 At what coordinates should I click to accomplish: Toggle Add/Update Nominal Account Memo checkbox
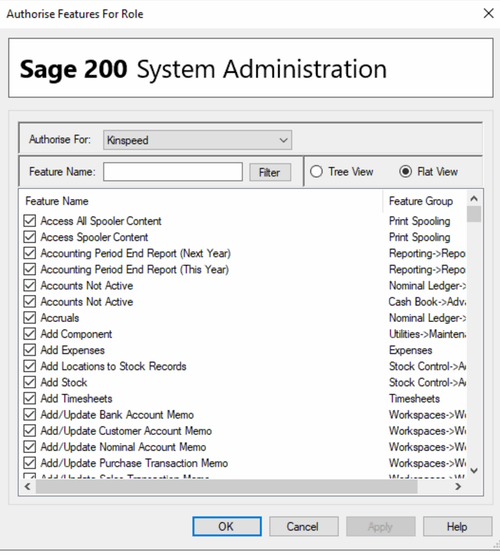coord(30,447)
